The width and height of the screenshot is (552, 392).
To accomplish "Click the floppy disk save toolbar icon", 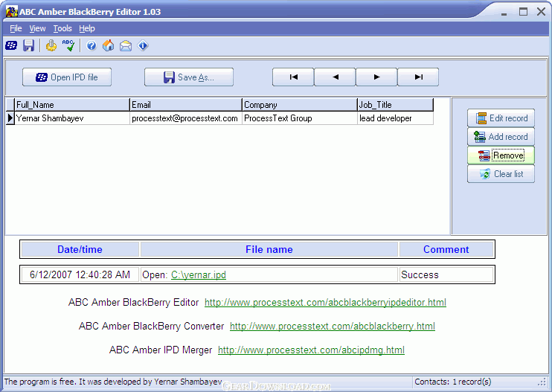I will [x=28, y=45].
